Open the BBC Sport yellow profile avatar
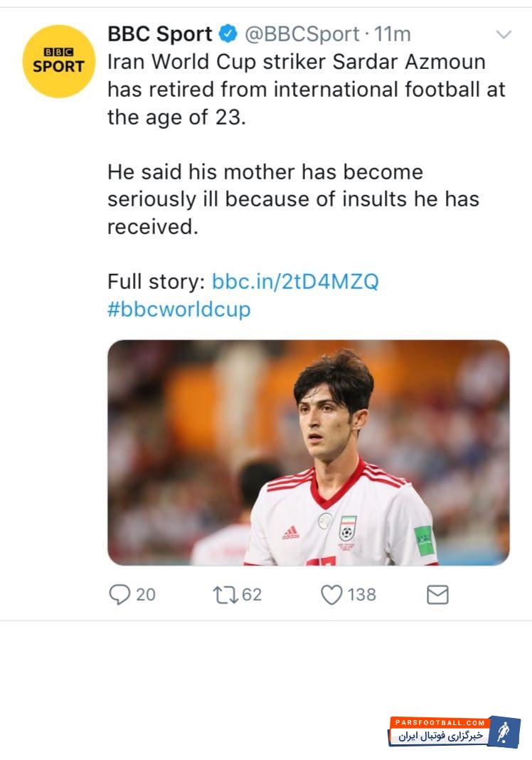The height and width of the screenshot is (760, 532). tap(59, 61)
